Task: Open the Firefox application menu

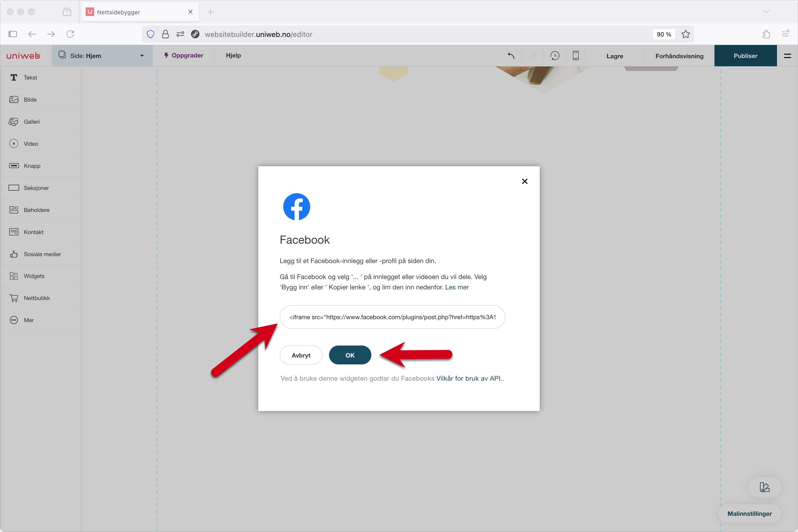Action: pyautogui.click(x=785, y=34)
